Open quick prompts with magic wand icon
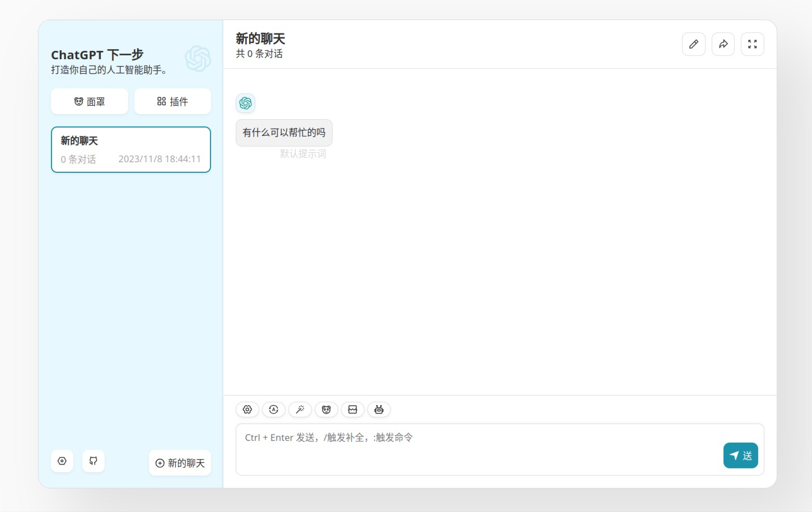This screenshot has width=812, height=512. coord(300,410)
